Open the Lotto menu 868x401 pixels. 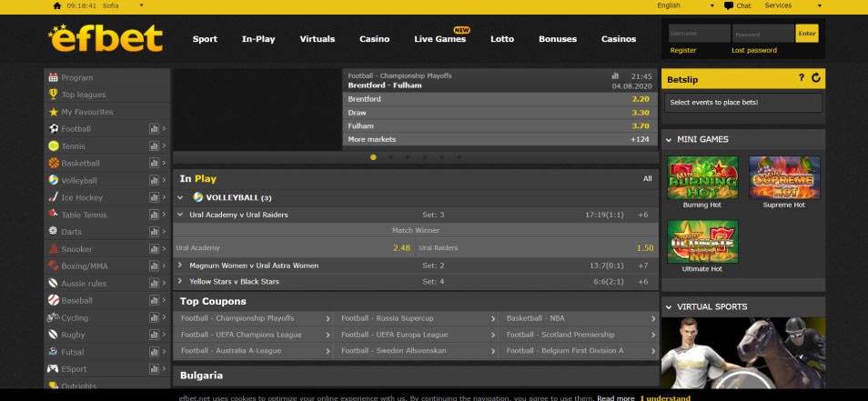click(x=502, y=39)
